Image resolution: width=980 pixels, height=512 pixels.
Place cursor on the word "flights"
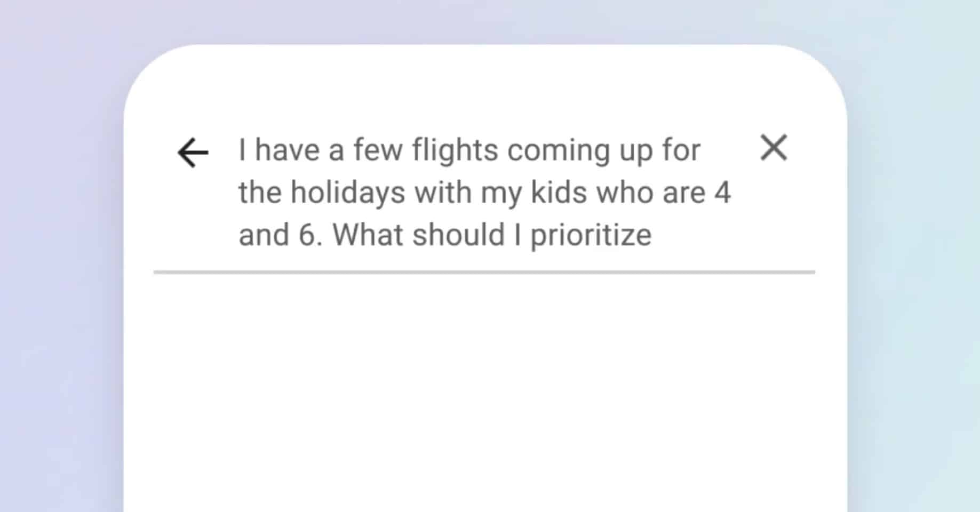(455, 150)
